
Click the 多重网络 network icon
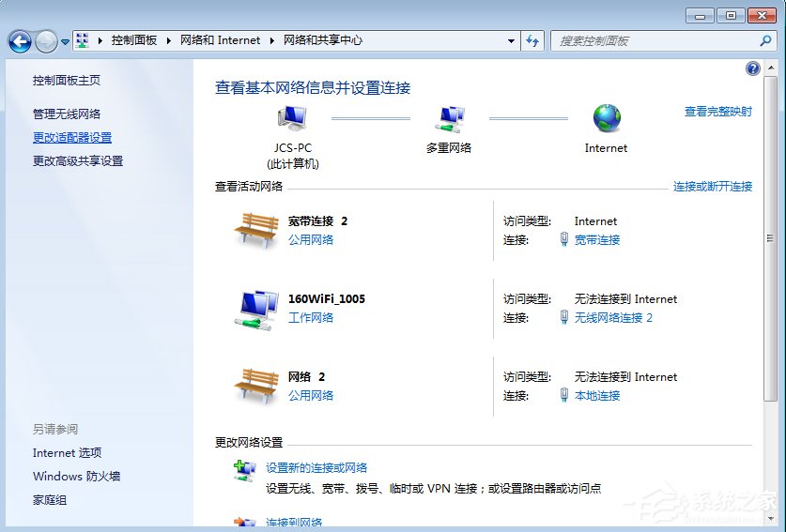coord(448,118)
